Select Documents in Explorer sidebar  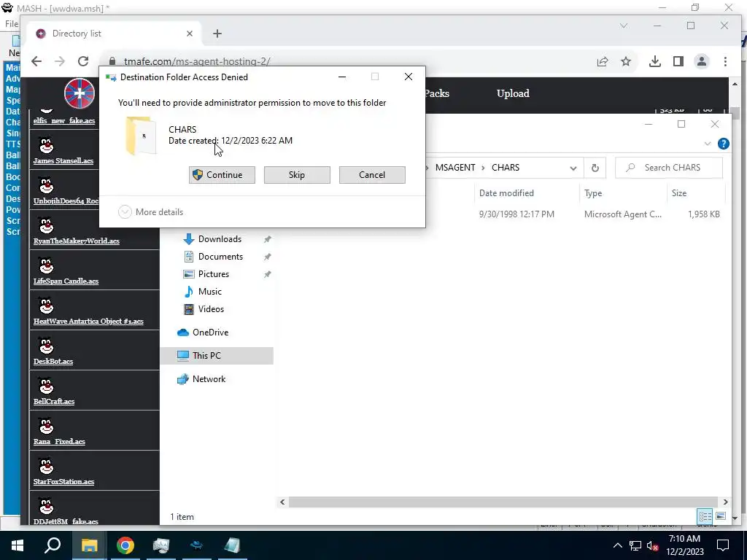(220, 257)
